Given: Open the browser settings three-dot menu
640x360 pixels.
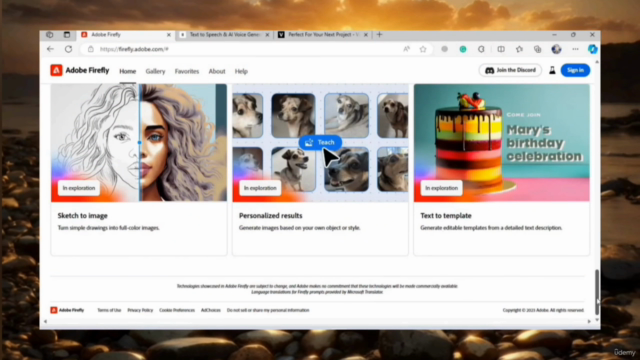Looking at the screenshot, I should coord(575,49).
